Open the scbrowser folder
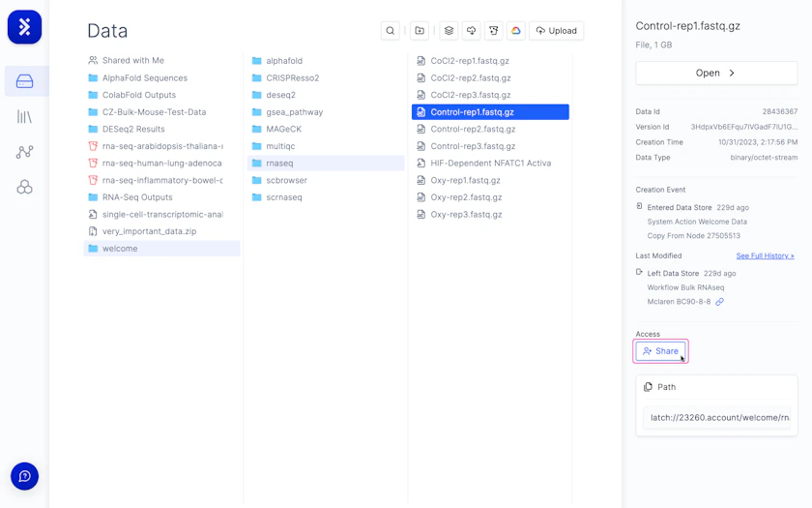This screenshot has width=812, height=508. tap(326, 180)
